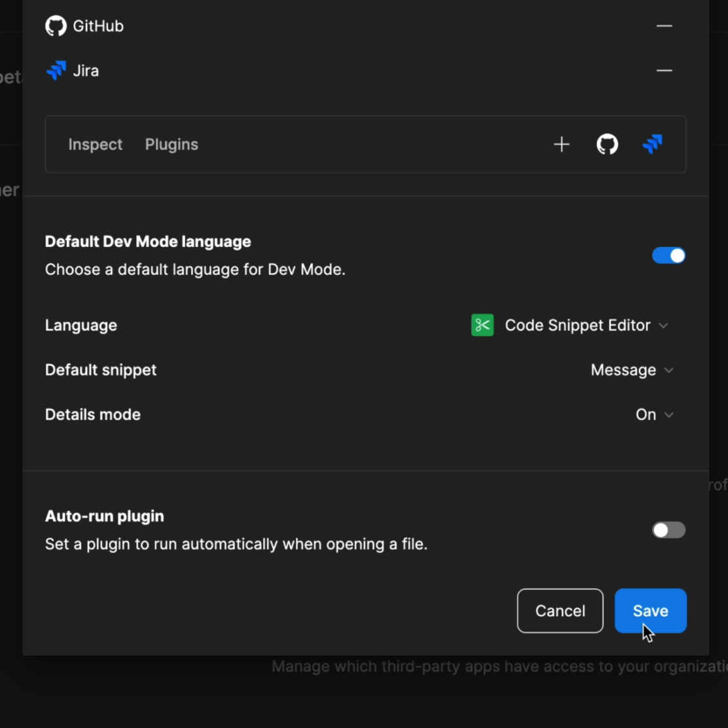Click the Cancel button
The image size is (728, 728).
click(560, 611)
